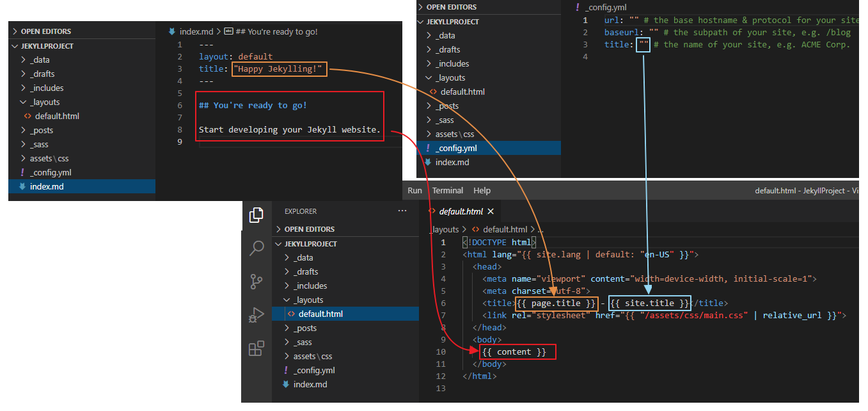Screen dimensions: 868x411
Task: Select the highlighted index.md file in tree
Action: 47,186
